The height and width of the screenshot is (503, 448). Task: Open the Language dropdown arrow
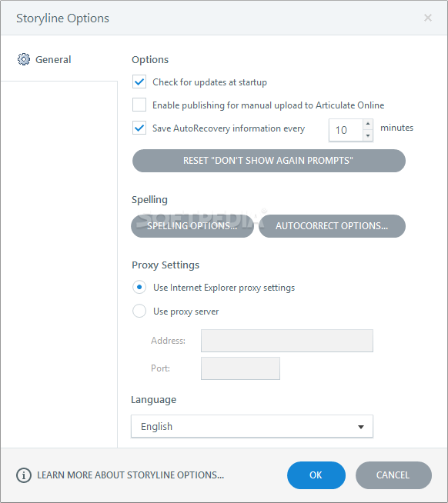tap(361, 427)
